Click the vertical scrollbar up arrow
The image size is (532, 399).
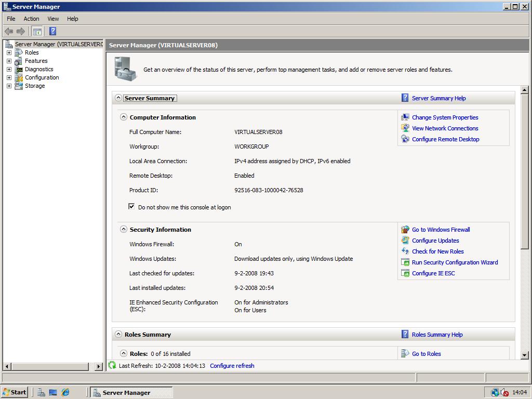click(x=525, y=90)
